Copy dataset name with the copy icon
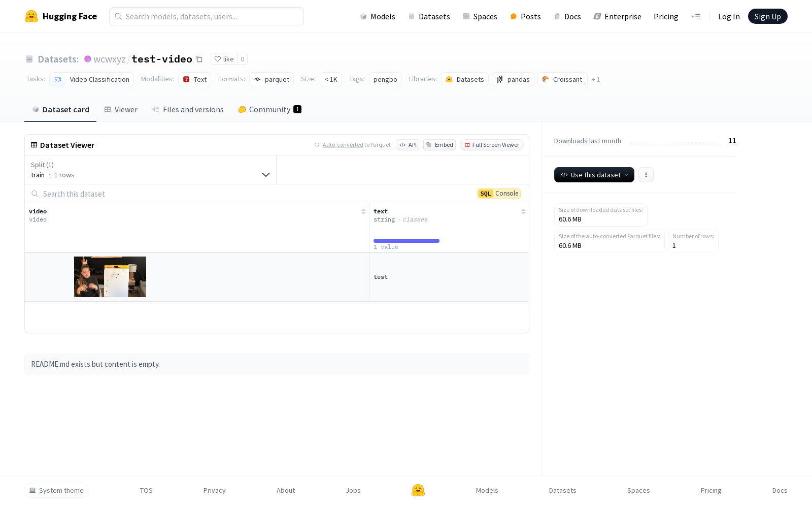The width and height of the screenshot is (812, 508). 199,59
